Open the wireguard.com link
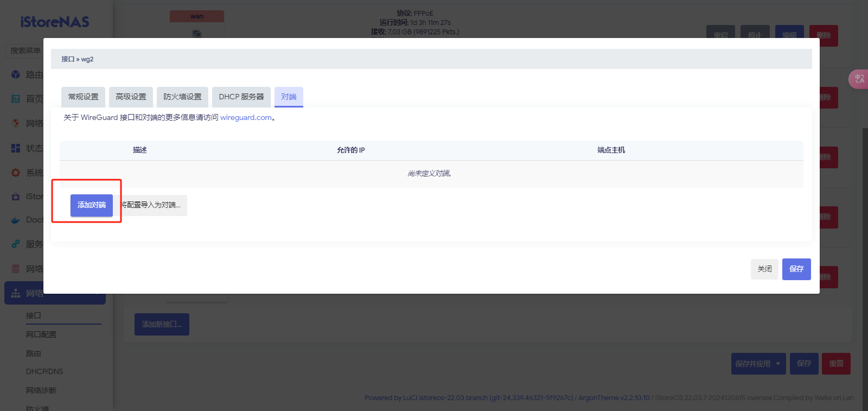 (246, 117)
